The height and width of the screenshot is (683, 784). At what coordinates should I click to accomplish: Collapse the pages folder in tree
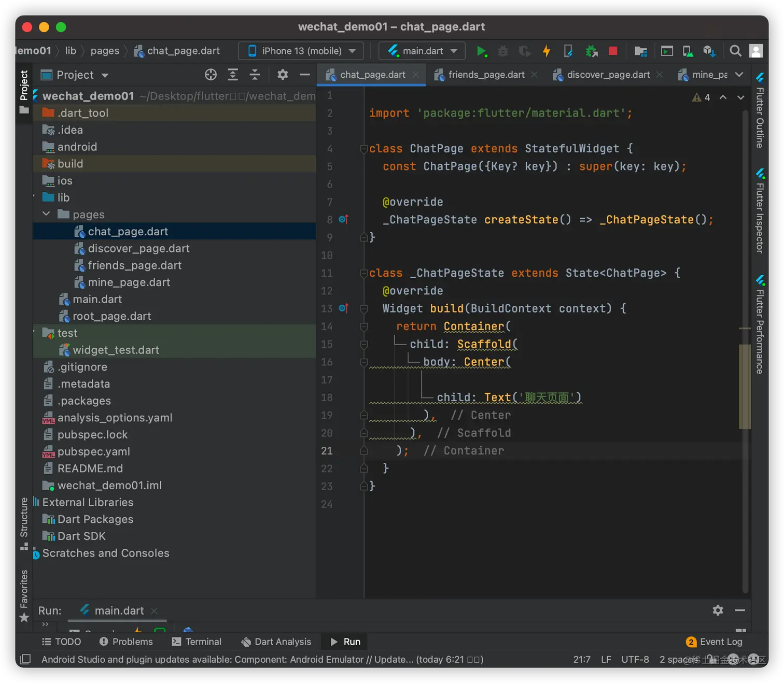click(x=46, y=214)
